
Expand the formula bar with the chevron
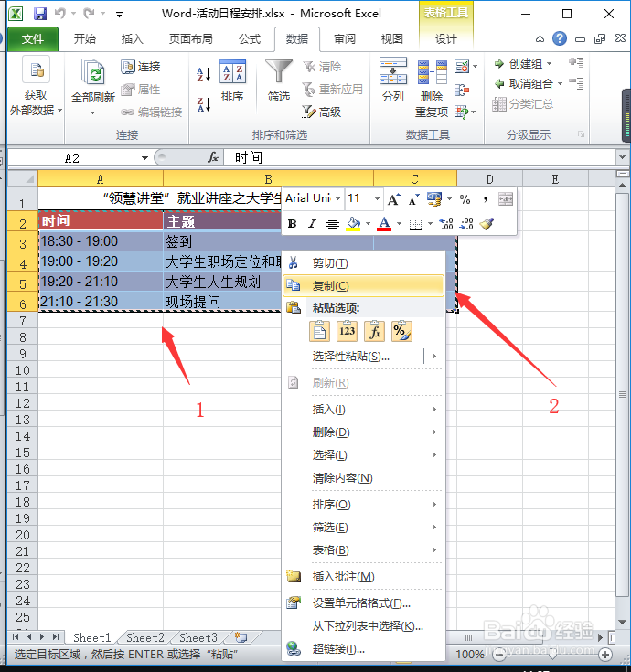622,157
